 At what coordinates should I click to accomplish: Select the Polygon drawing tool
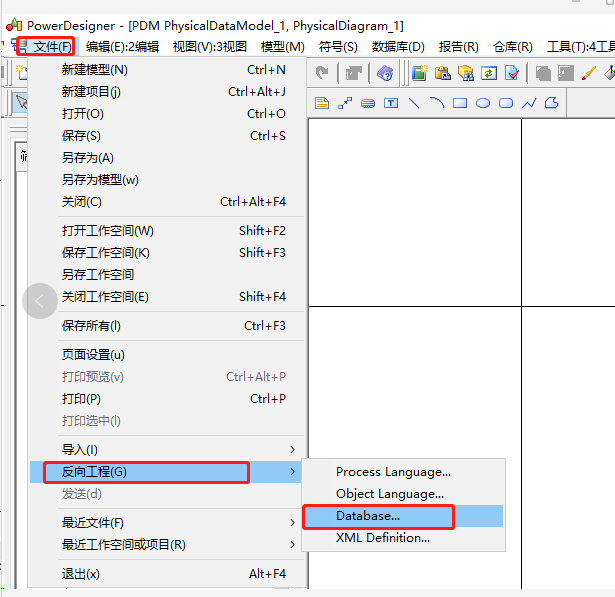tap(552, 103)
